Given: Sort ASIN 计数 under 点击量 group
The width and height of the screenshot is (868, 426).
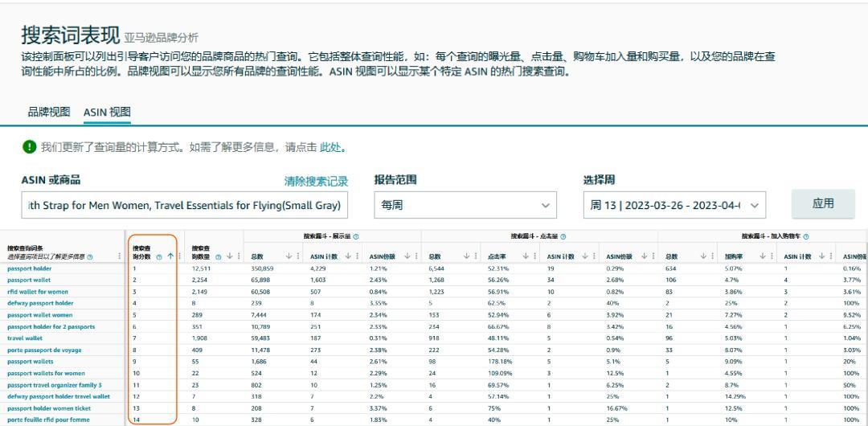Looking at the screenshot, I should click(585, 256).
